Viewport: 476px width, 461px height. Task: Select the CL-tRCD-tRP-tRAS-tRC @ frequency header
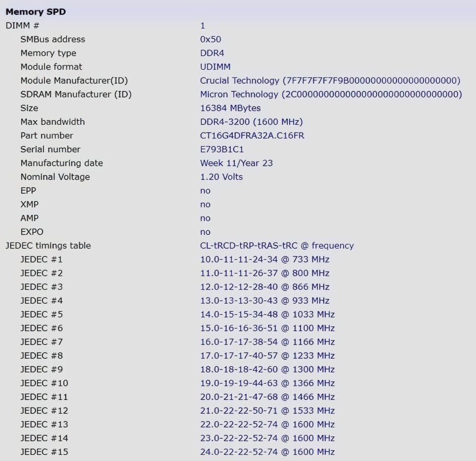click(x=277, y=246)
